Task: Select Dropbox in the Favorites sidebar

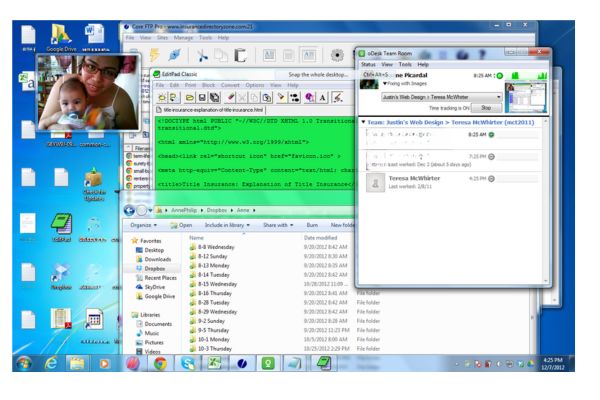Action: coord(154,268)
